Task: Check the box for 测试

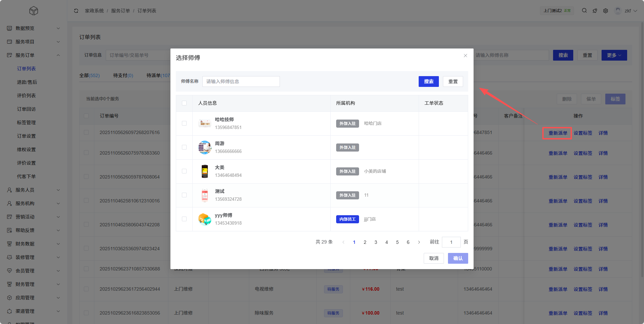Action: 184,195
